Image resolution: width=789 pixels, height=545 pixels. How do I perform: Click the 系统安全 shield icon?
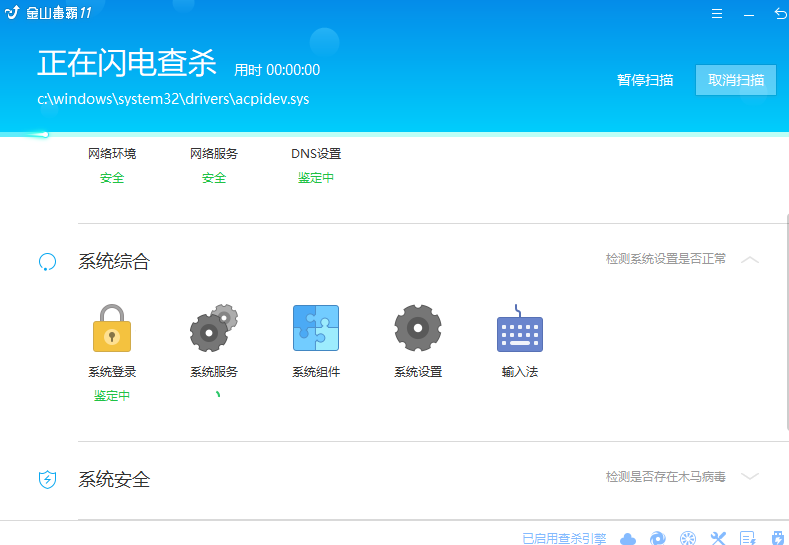click(47, 480)
